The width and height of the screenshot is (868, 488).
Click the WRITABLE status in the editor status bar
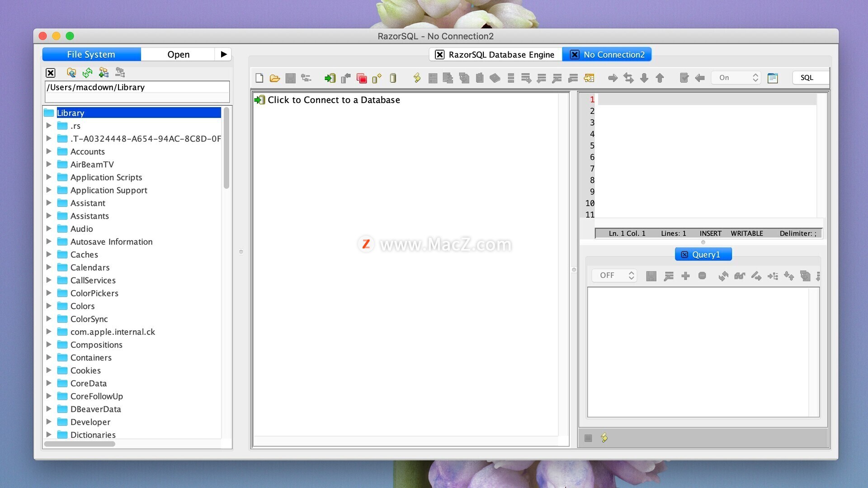(747, 234)
